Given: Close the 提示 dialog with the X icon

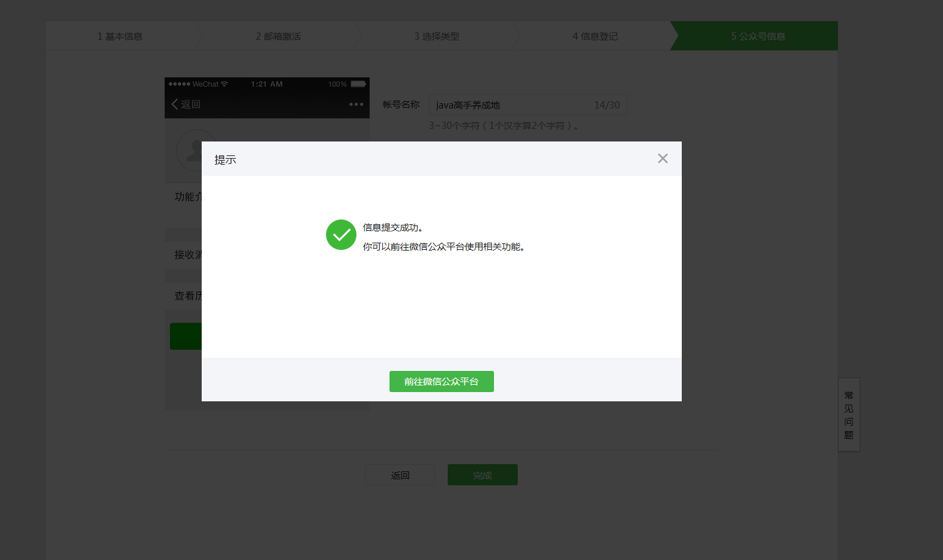Looking at the screenshot, I should point(663,159).
